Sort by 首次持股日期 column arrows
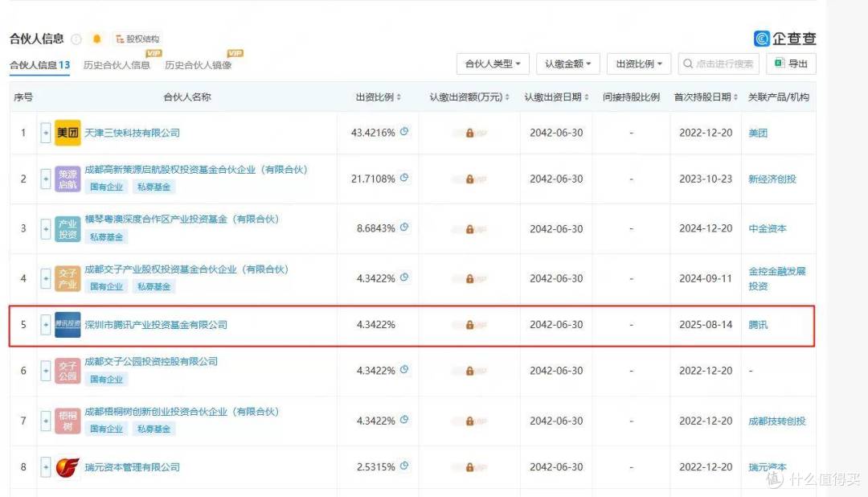Viewport: 868px width, 497px height. [x=735, y=97]
